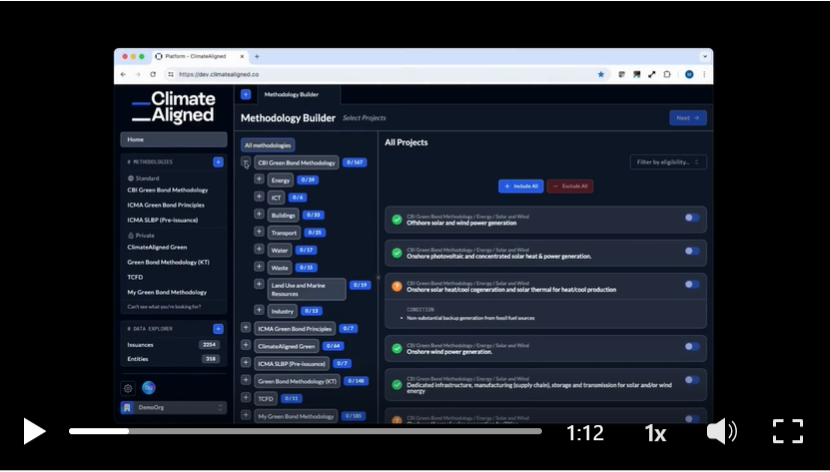Open Entities in Data Explorer
The height and width of the screenshot is (472, 830).
(x=174, y=359)
